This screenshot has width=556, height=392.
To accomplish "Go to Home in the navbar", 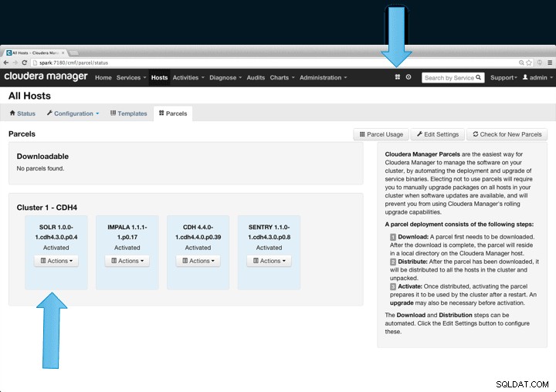I will point(103,78).
